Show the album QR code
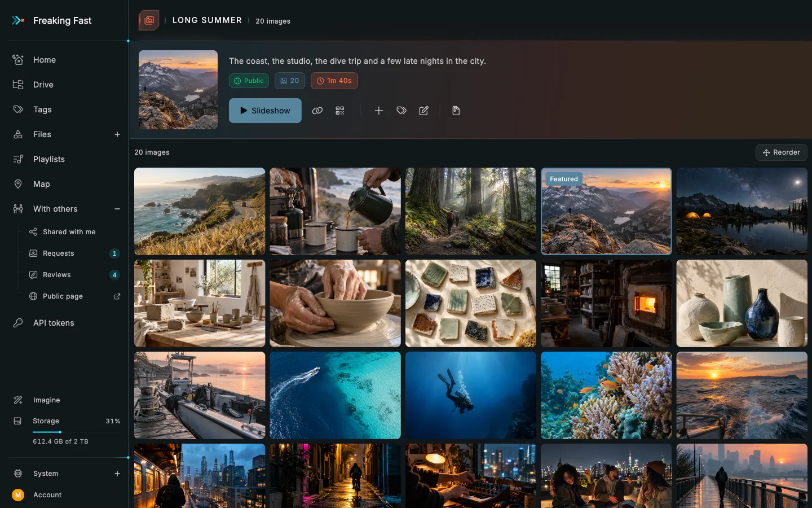Screen dimensions: 812x508 pyautogui.click(x=340, y=111)
